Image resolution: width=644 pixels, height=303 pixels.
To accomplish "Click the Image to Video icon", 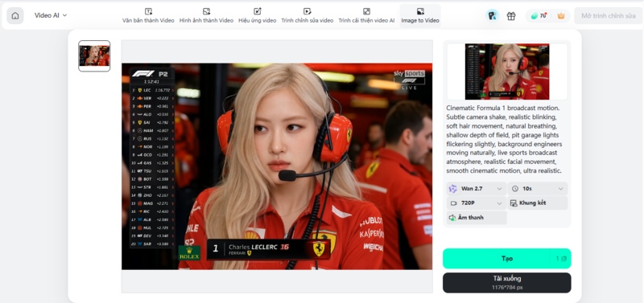I will (420, 11).
